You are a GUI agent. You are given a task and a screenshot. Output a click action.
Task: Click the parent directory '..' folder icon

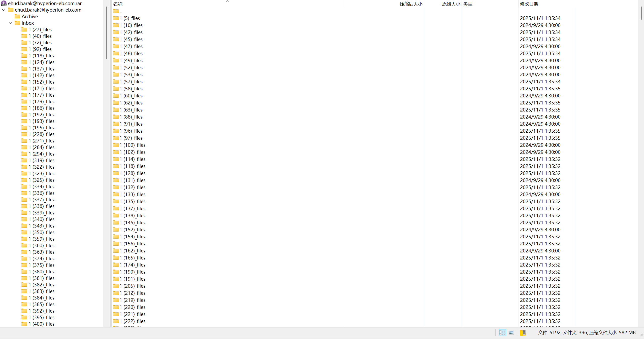(x=116, y=11)
